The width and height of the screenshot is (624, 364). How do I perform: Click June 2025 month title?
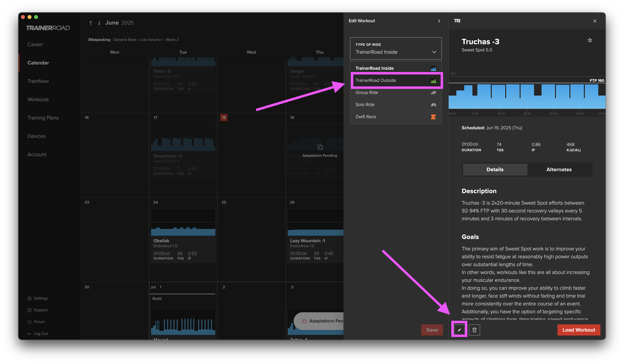[x=120, y=23]
